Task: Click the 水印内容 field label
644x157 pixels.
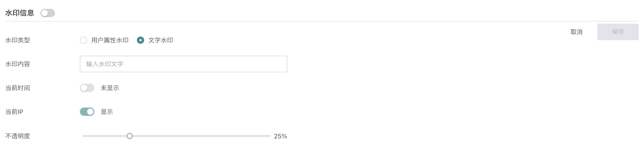Action: tap(18, 64)
